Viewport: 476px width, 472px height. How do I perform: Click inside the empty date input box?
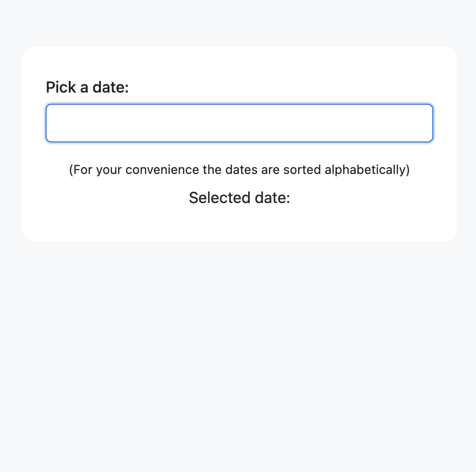239,123
